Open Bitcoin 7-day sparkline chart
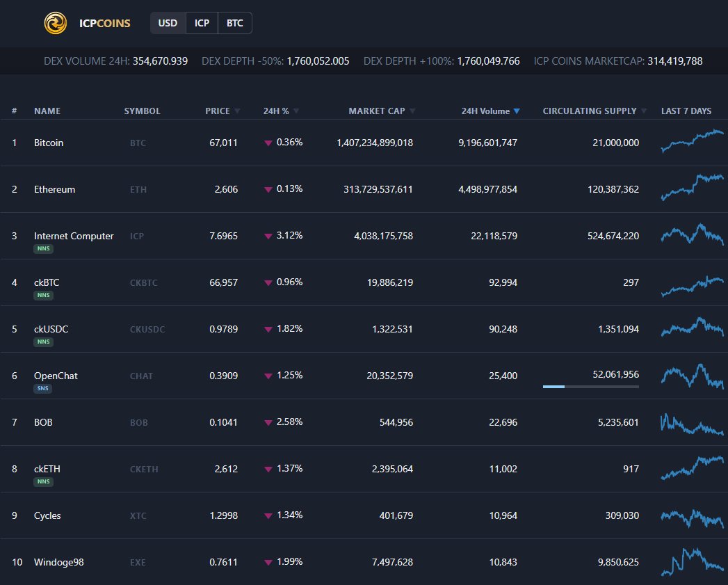 coord(692,141)
